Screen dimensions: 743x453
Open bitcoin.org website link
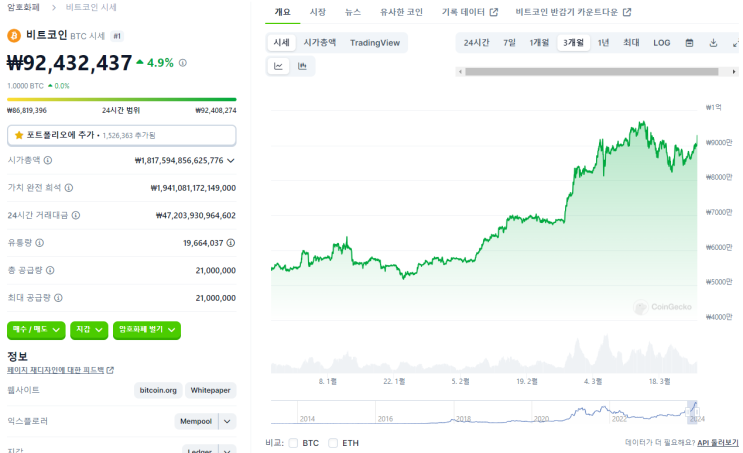[158, 390]
